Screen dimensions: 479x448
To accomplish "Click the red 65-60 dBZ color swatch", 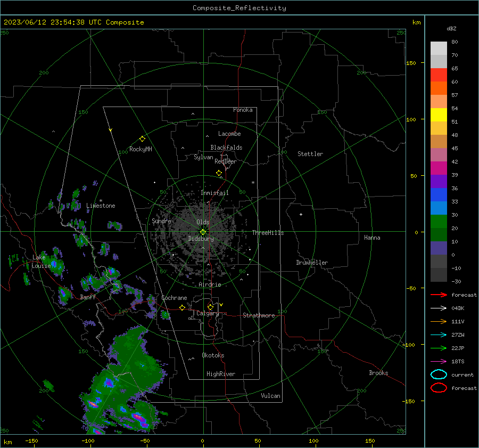I will pos(439,75).
